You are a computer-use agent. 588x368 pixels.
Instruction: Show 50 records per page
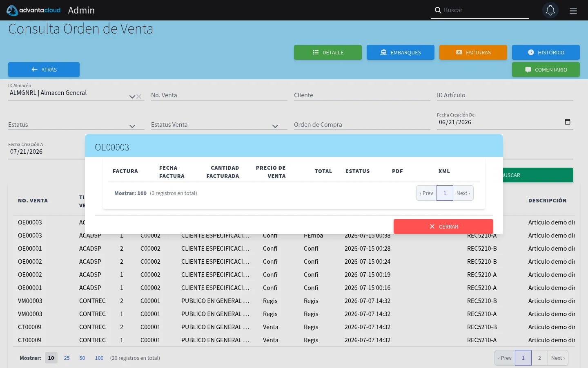[82, 358]
